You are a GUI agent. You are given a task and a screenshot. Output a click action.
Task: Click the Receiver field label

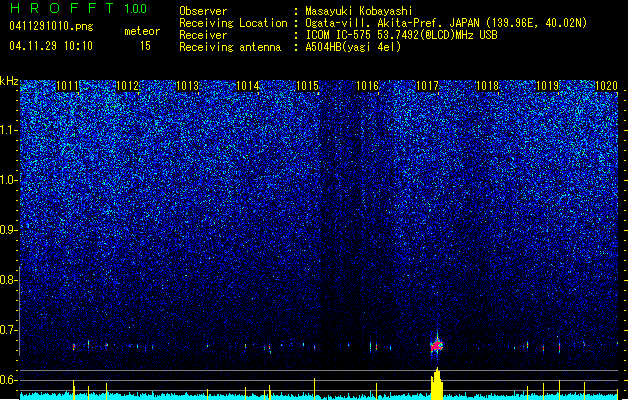click(x=203, y=35)
